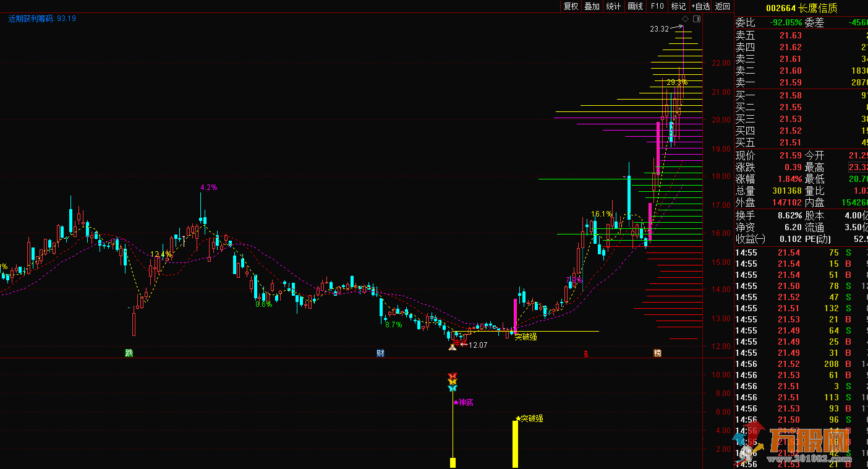
Task: Click the 22.00 price axis label
Action: pos(720,63)
